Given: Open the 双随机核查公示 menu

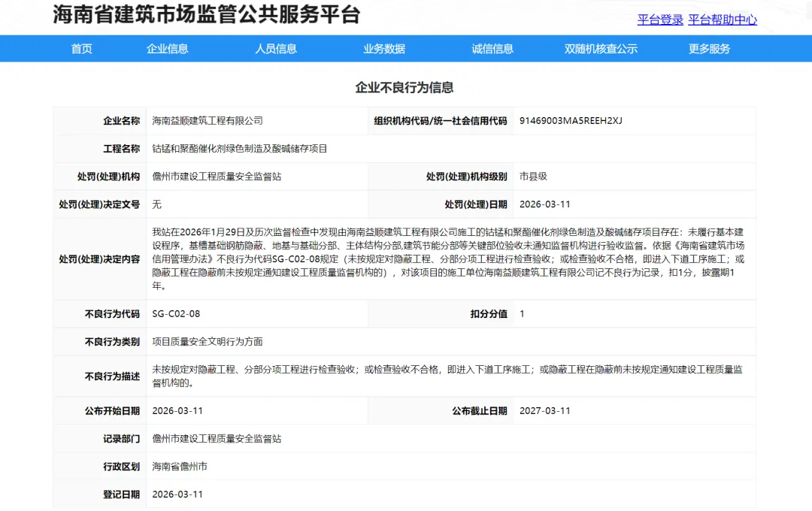Looking at the screenshot, I should click(601, 49).
